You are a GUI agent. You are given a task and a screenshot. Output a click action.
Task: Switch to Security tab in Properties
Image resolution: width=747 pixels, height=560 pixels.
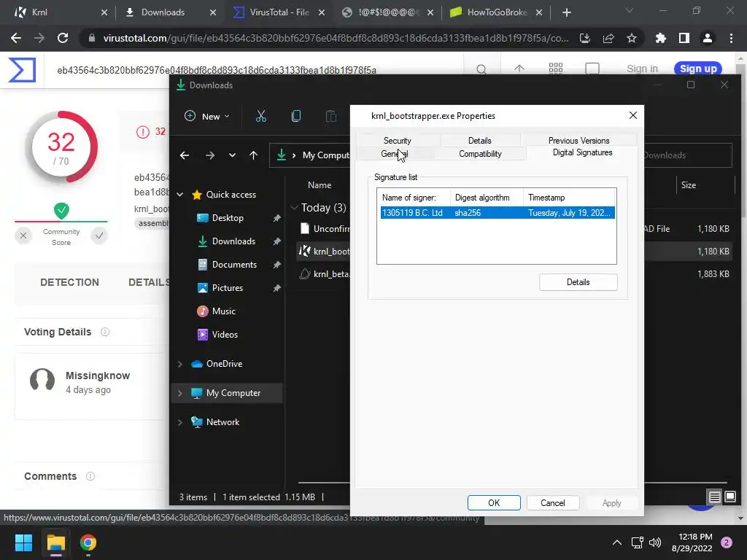[x=398, y=141]
